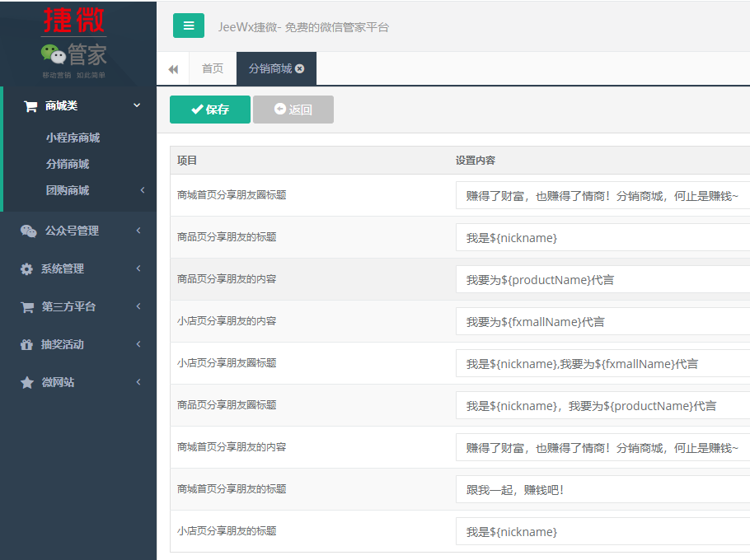750x560 pixels.
Task: Click the 保存 save button
Action: (210, 110)
